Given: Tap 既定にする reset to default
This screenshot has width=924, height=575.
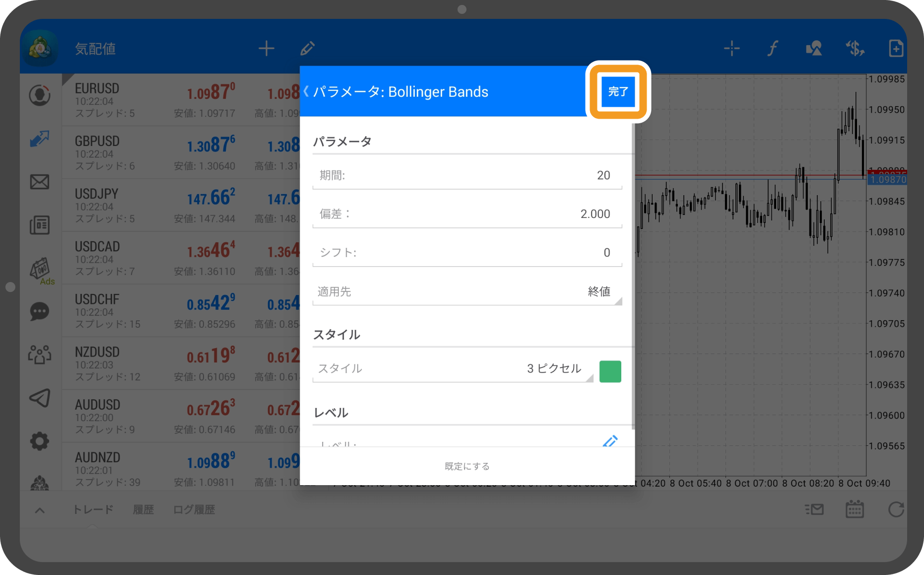Looking at the screenshot, I should (467, 466).
